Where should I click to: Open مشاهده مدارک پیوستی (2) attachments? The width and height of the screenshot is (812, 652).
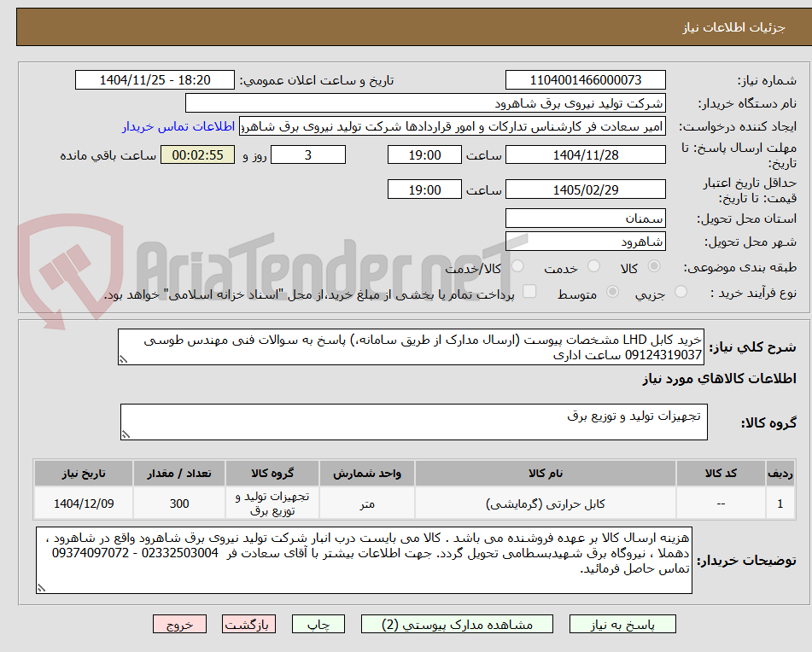pyautogui.click(x=457, y=624)
